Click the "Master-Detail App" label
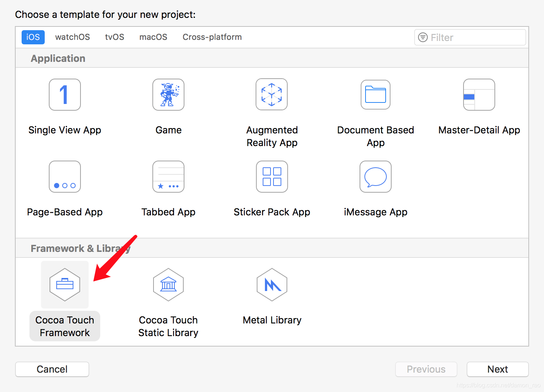Viewport: 544px width, 392px height. point(479,130)
